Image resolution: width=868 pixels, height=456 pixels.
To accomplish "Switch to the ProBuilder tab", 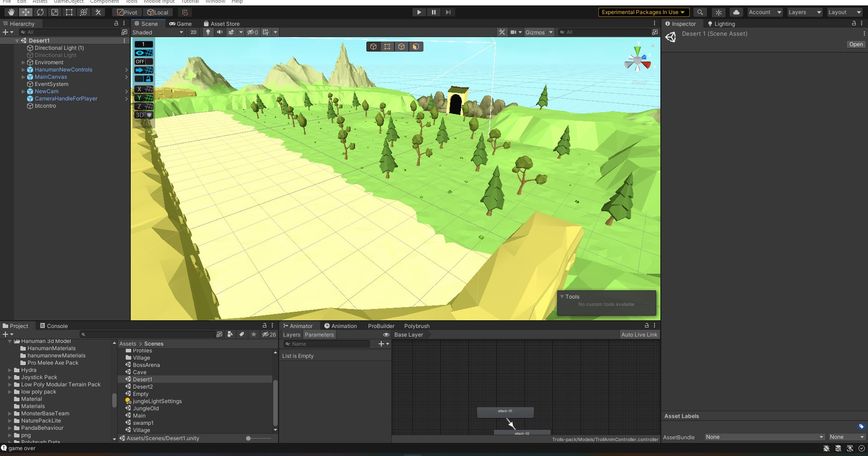I will (381, 326).
